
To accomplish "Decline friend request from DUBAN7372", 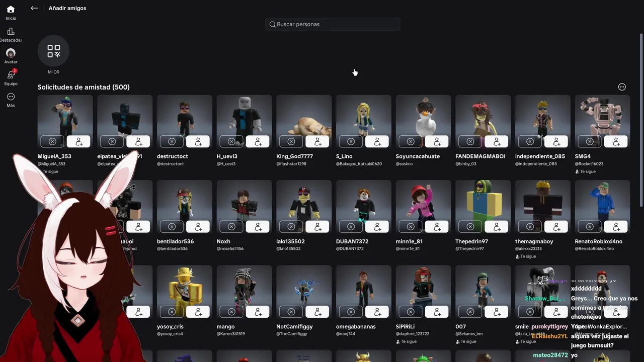I will (351, 227).
